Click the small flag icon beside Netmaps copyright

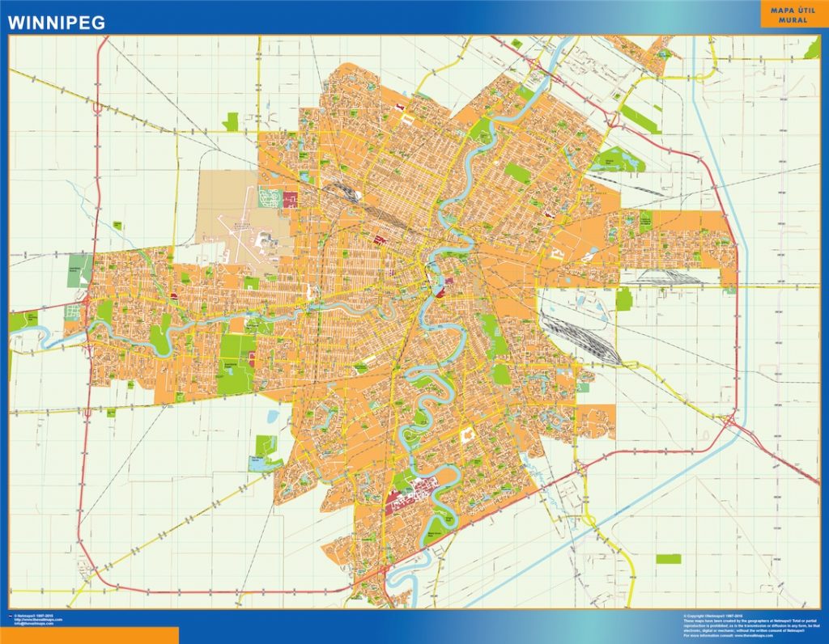11,616
